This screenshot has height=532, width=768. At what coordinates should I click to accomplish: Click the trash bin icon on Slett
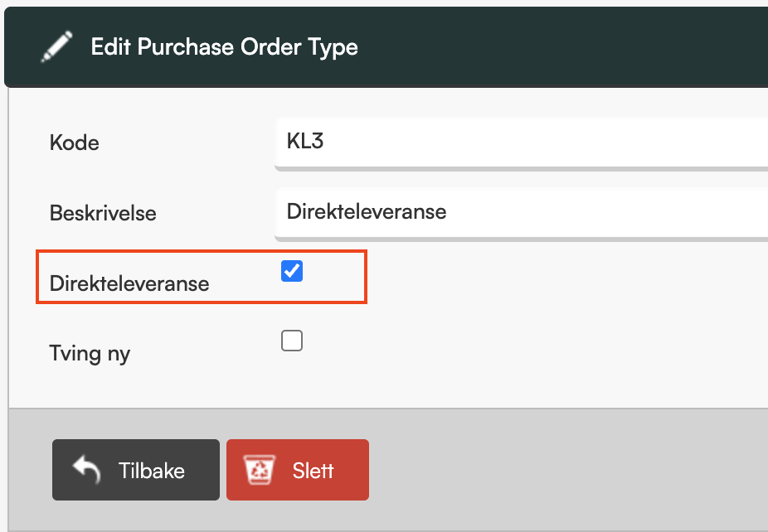tap(260, 470)
